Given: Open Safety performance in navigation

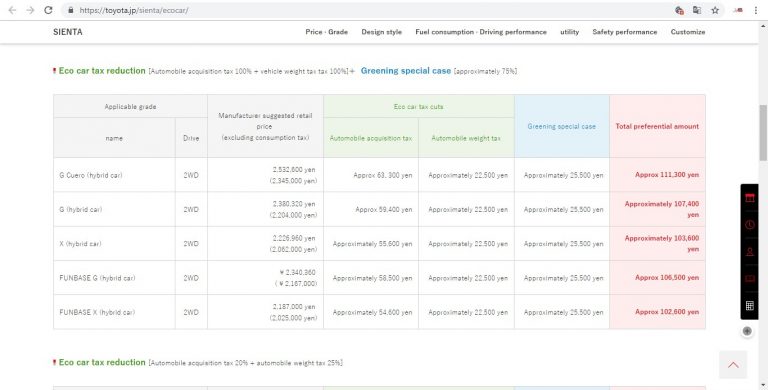Looking at the screenshot, I should pos(624,32).
